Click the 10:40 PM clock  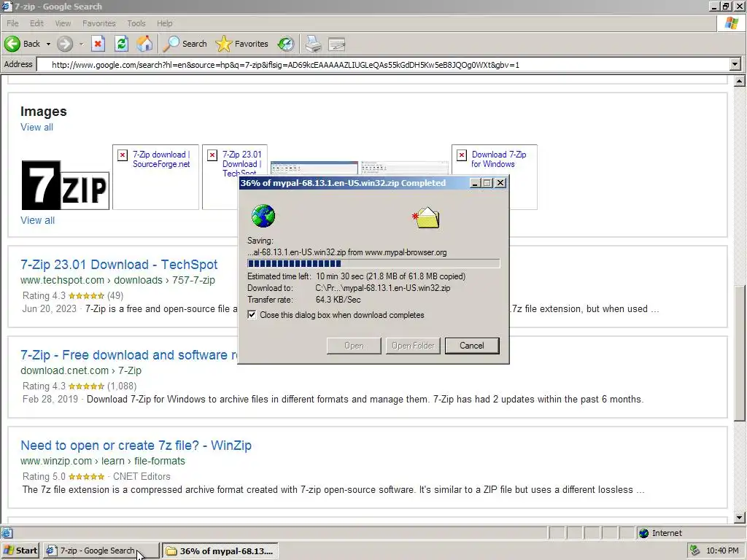tap(722, 551)
